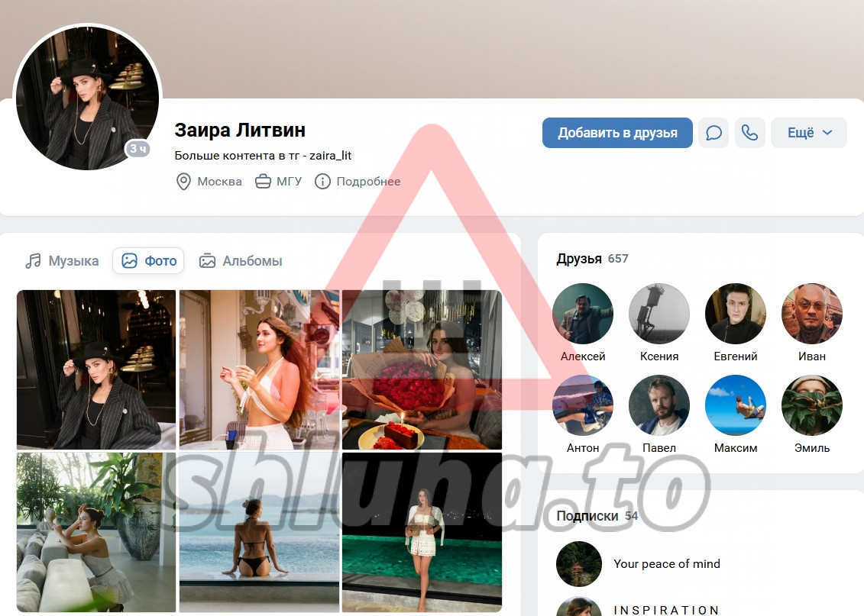This screenshot has height=616, width=864.
Task: Open the message chat bubble icon
Action: click(714, 133)
